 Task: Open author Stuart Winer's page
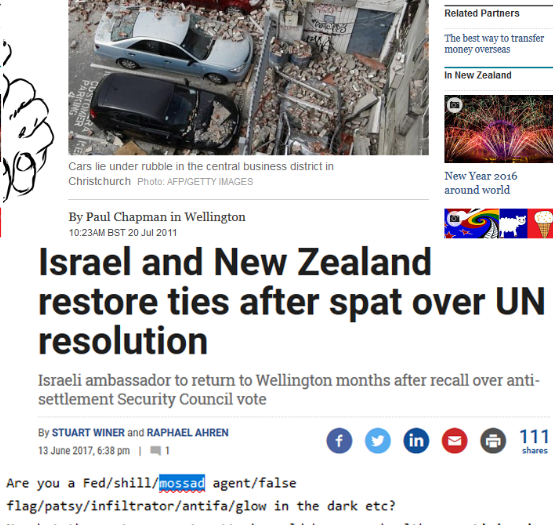[x=88, y=433]
